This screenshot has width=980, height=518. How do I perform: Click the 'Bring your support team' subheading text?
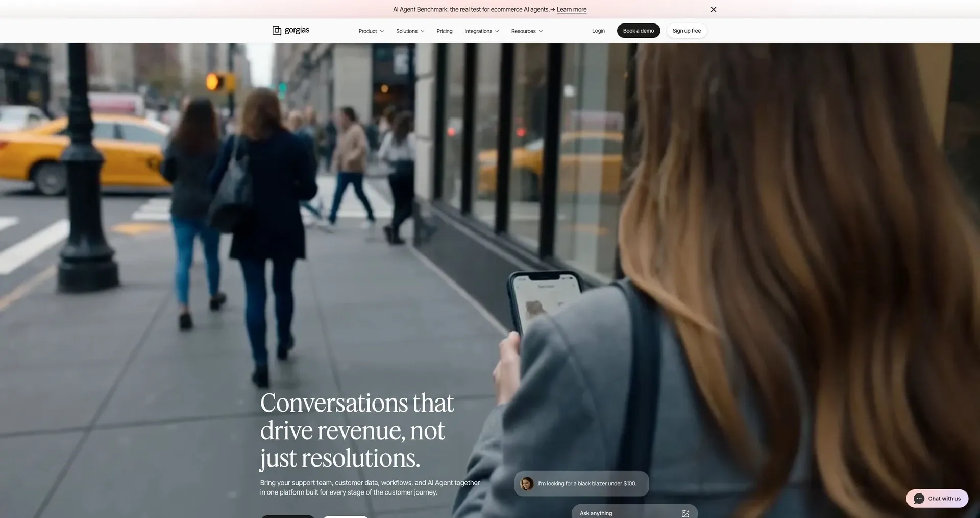click(370, 487)
